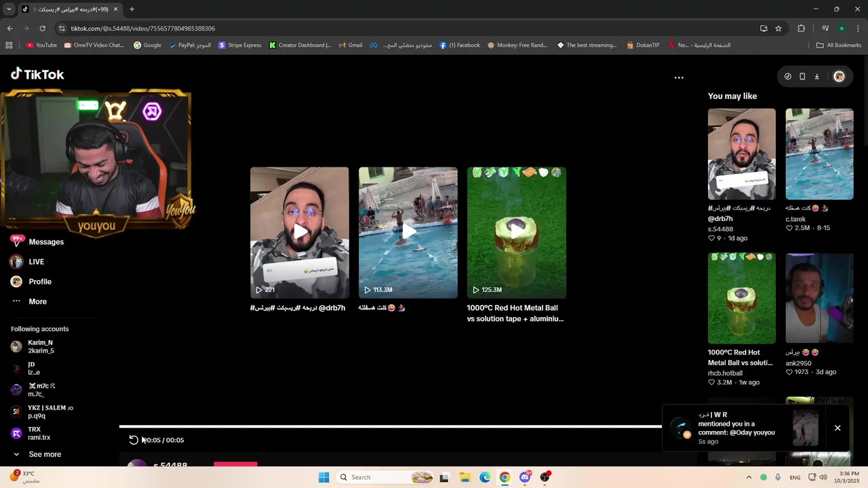Open Gmail bookmark
868x488 pixels.
(351, 45)
